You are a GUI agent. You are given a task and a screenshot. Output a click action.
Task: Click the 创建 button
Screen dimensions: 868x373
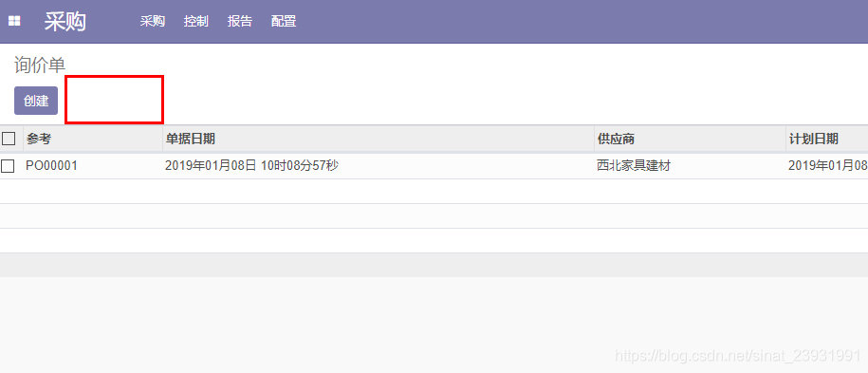pyautogui.click(x=36, y=101)
